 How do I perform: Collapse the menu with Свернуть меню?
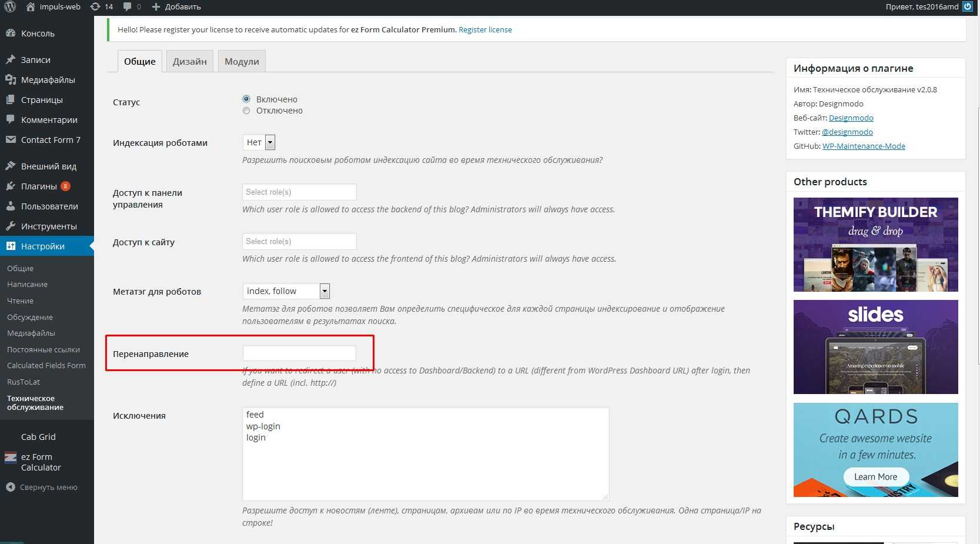tap(48, 488)
